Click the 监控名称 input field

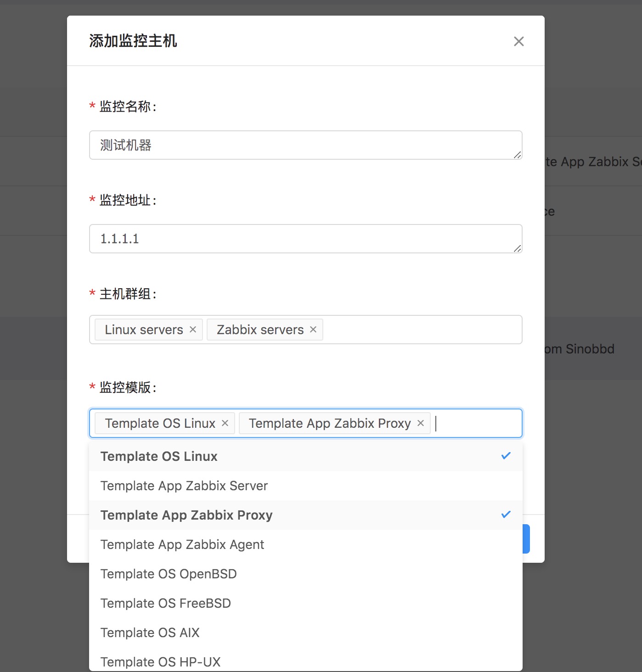click(x=306, y=145)
